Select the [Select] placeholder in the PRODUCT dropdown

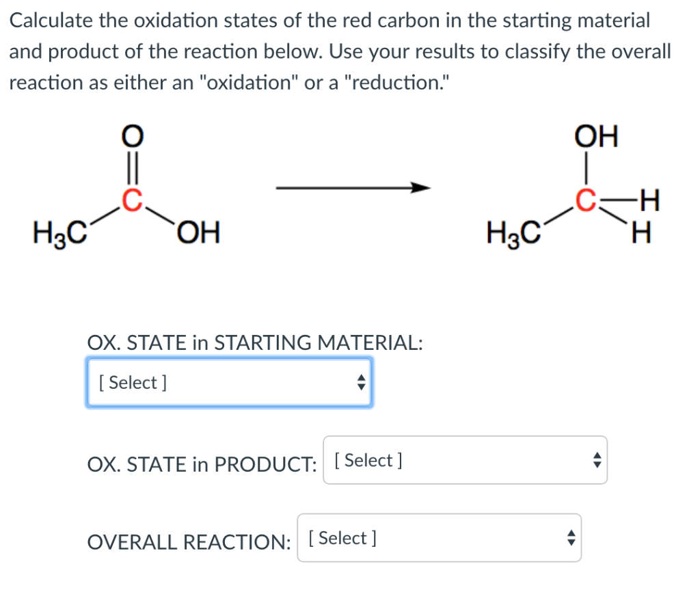(367, 460)
